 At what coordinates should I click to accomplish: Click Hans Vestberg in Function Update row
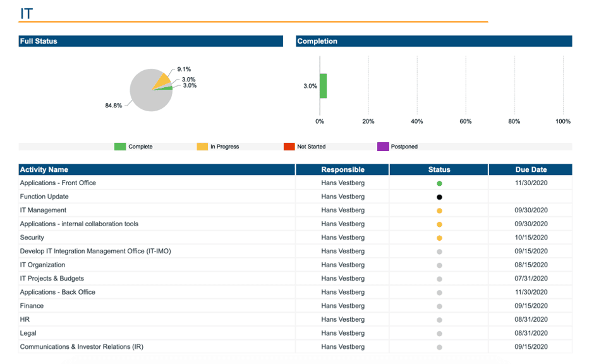pyautogui.click(x=343, y=196)
